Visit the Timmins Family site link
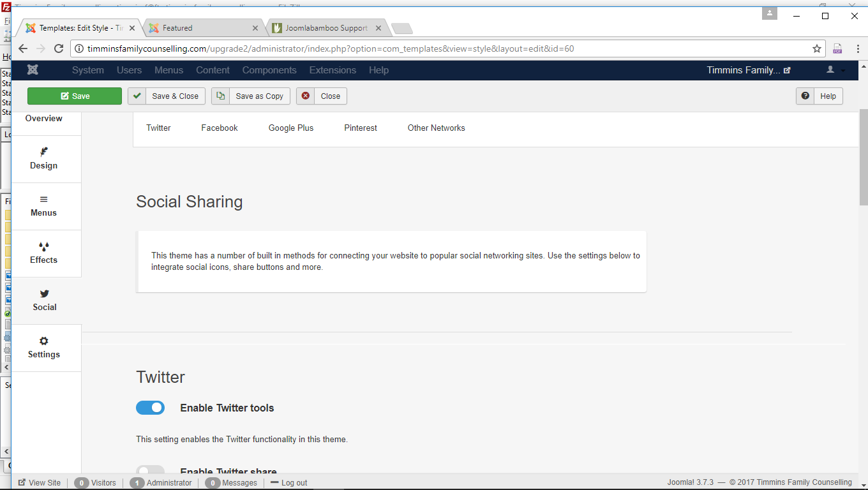Viewport: 868px width, 490px height. (x=748, y=70)
